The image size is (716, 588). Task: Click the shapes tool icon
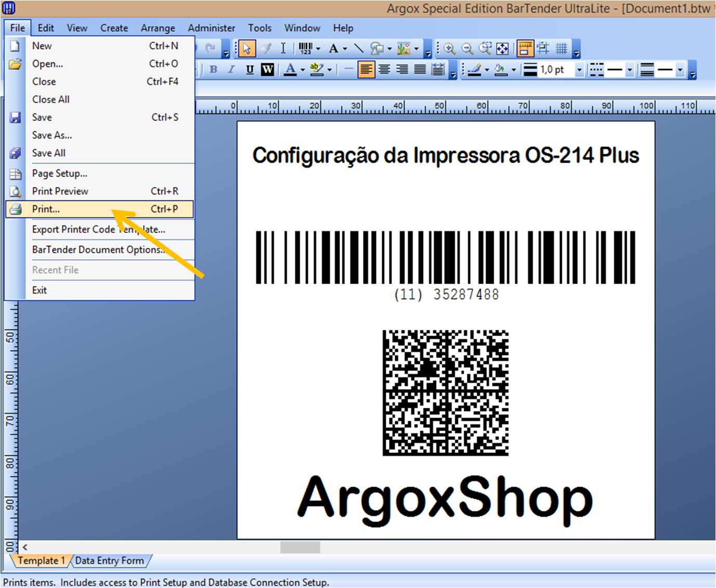pyautogui.click(x=377, y=49)
